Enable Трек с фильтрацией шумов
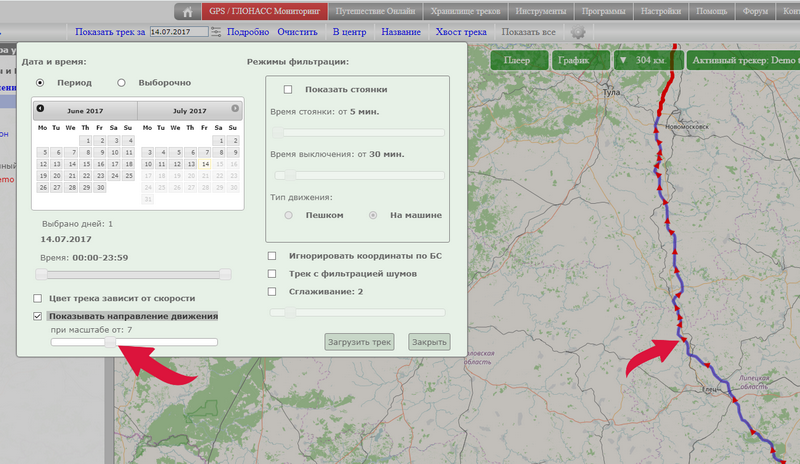 (x=273, y=273)
